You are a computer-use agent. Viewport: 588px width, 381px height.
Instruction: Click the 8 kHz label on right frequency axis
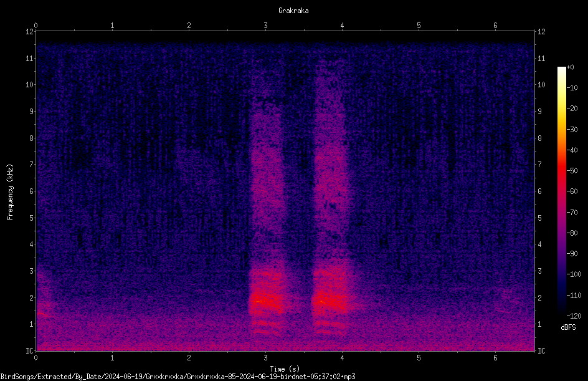pos(539,138)
